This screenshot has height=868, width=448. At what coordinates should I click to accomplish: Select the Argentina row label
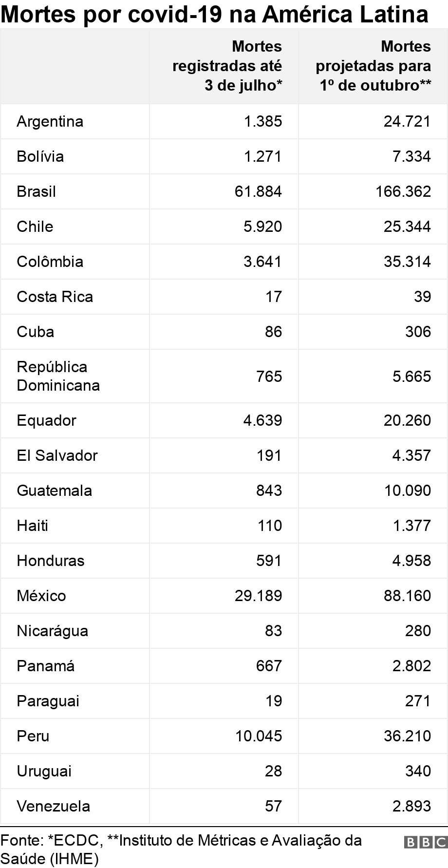pos(50,121)
